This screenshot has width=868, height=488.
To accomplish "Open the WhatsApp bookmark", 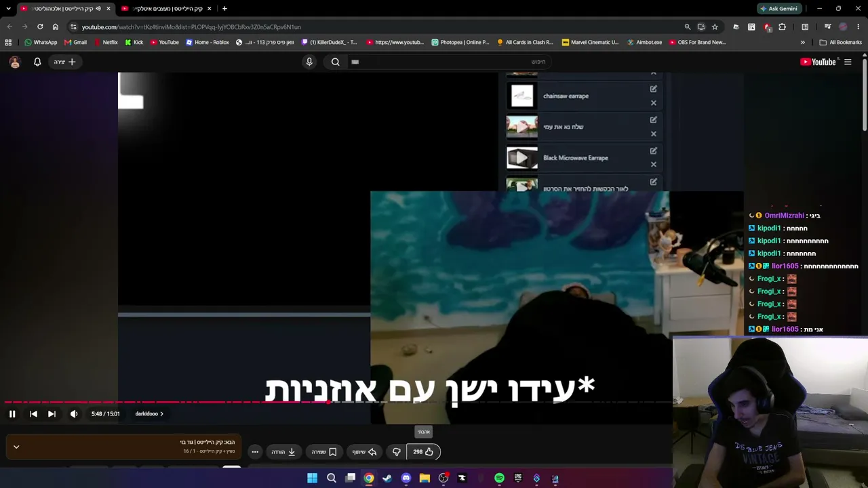I will click(x=41, y=42).
